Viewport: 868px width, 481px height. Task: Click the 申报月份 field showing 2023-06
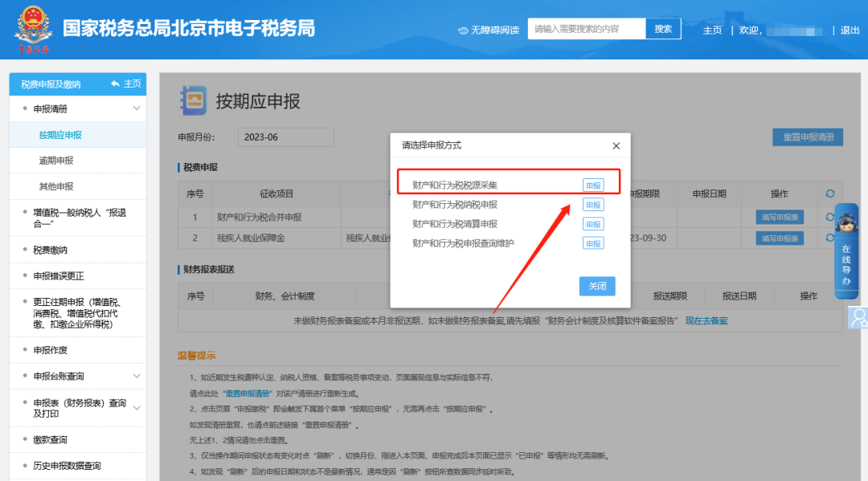[x=285, y=137]
